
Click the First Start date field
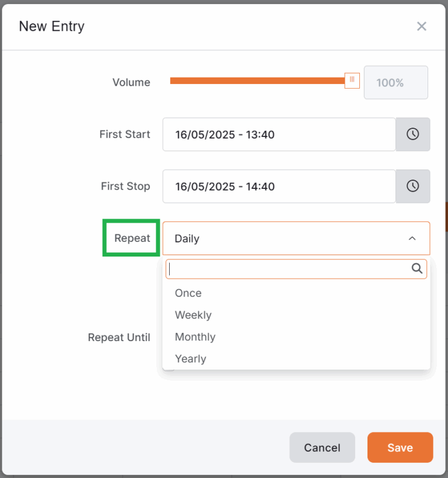(x=278, y=134)
